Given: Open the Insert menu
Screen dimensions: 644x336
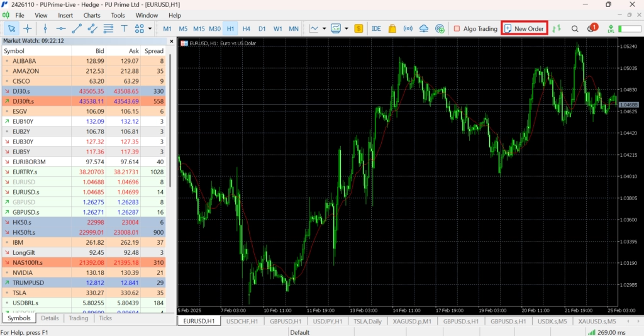Looking at the screenshot, I should click(x=65, y=15).
